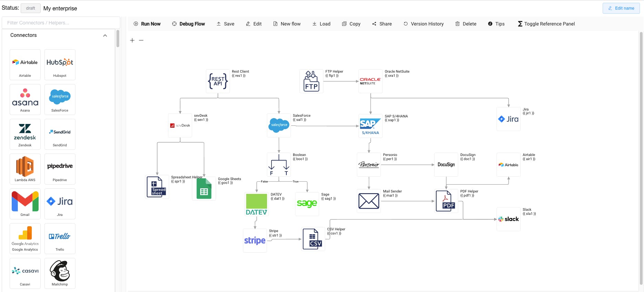Focus the Filter Connectors / Helpers field

click(x=61, y=23)
